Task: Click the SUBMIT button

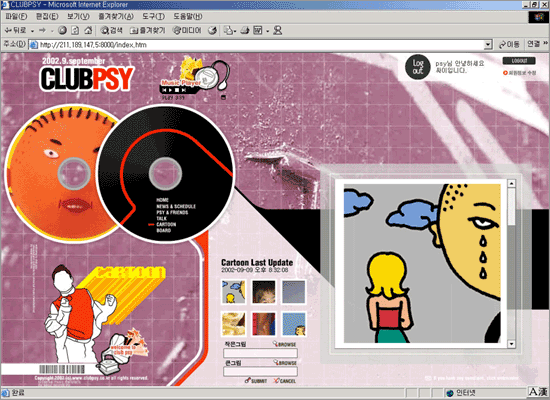Action: [256, 381]
